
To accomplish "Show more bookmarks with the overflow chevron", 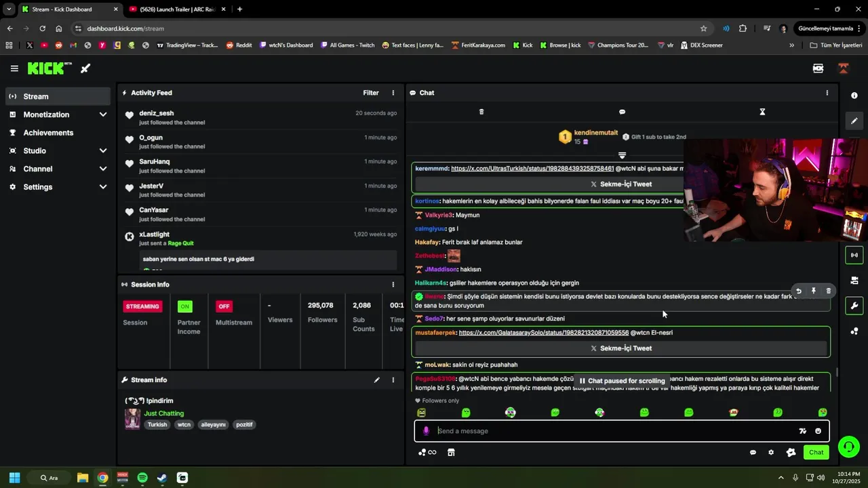I will 791,45.
